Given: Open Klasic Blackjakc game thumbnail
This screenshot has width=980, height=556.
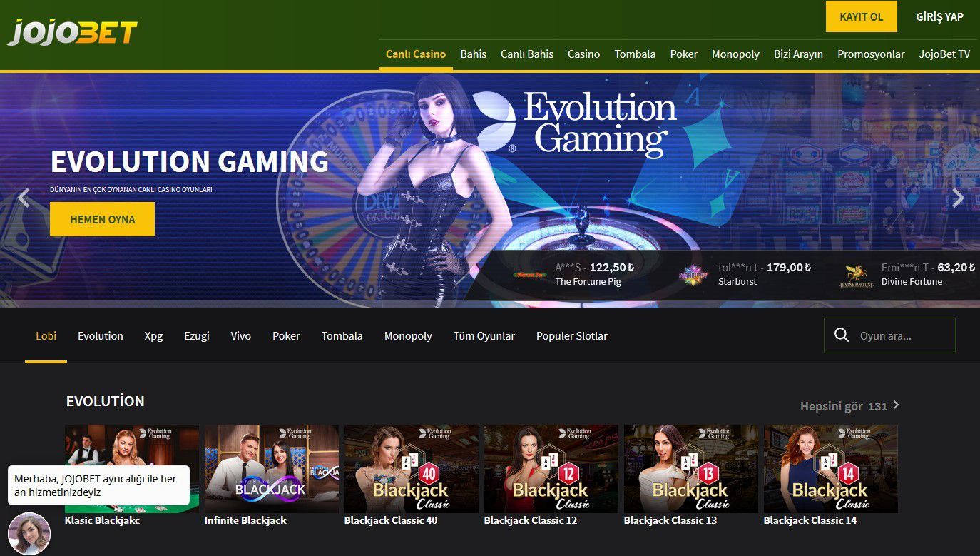Looking at the screenshot, I should point(132,469).
